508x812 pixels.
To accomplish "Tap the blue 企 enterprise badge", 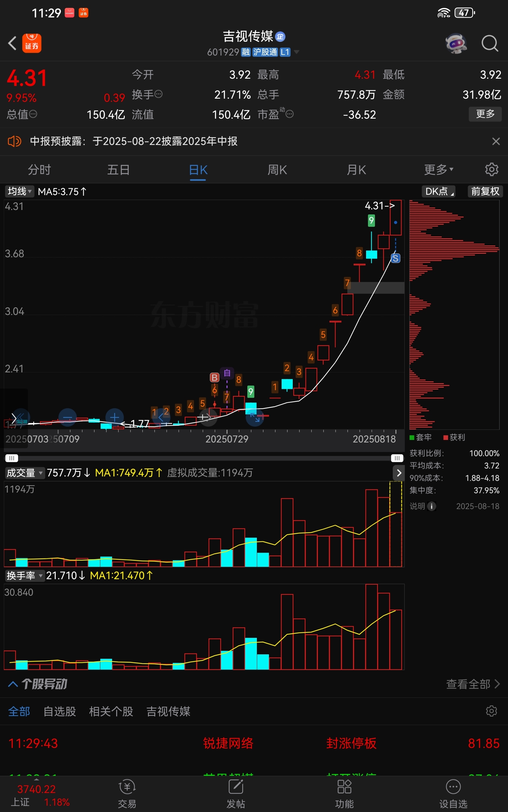I will coord(280,36).
